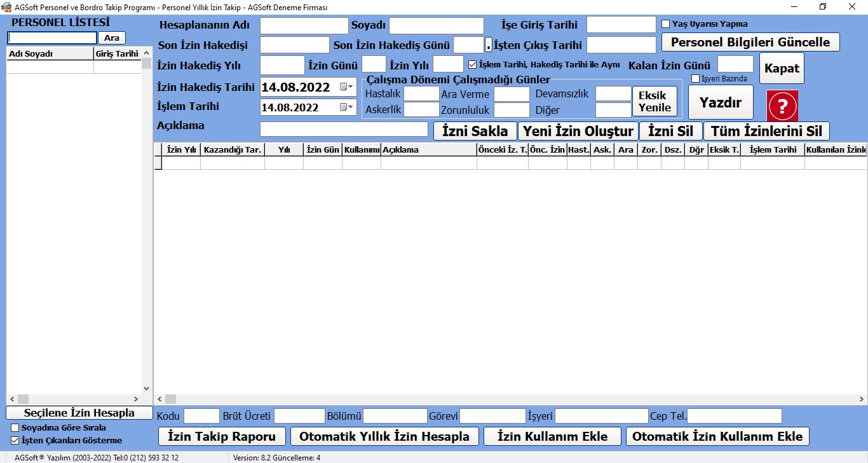
Task: Click Önceki İz. T. column header
Action: coord(503,150)
